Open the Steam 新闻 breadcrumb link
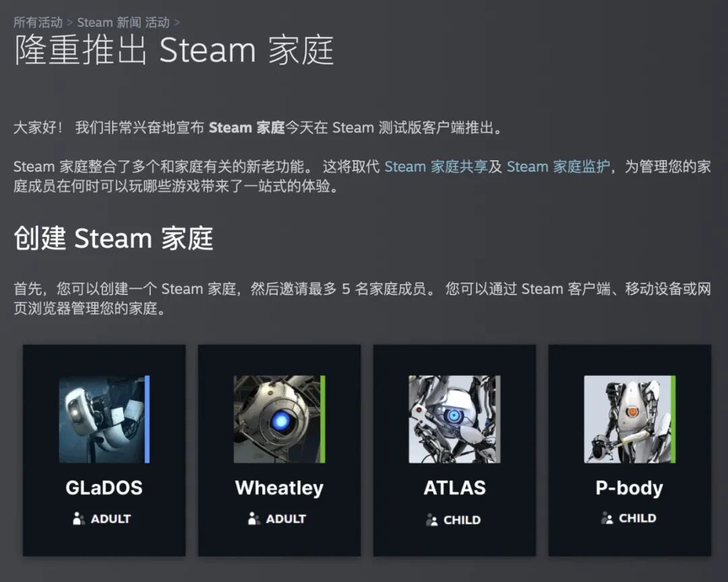 (109, 22)
